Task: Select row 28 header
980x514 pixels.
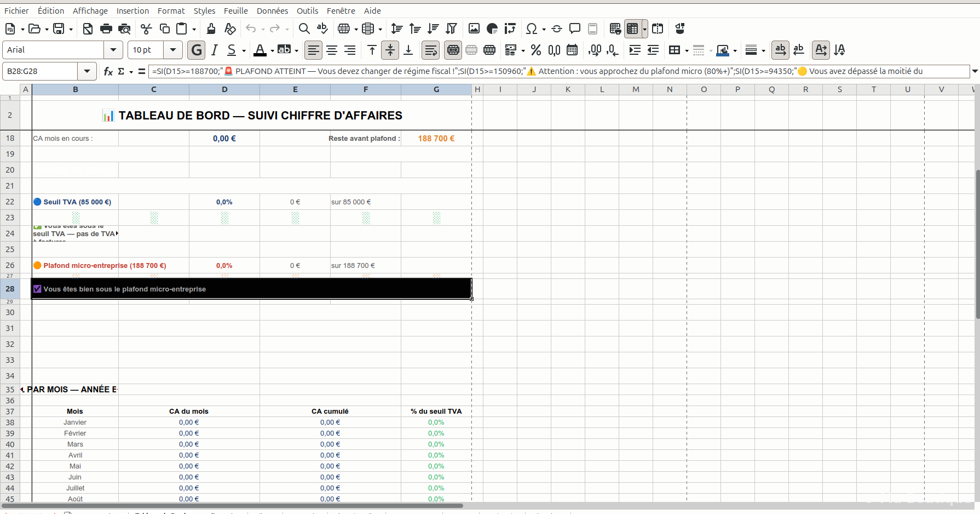Action: point(10,289)
